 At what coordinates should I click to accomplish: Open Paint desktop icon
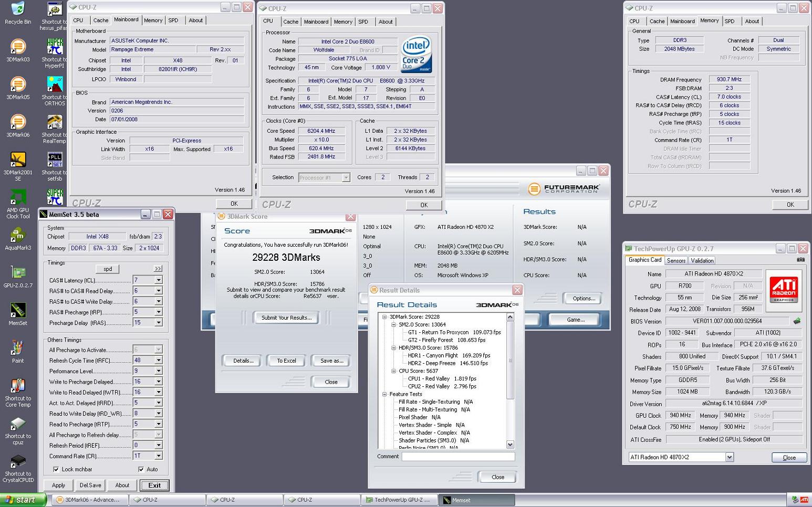(x=18, y=353)
